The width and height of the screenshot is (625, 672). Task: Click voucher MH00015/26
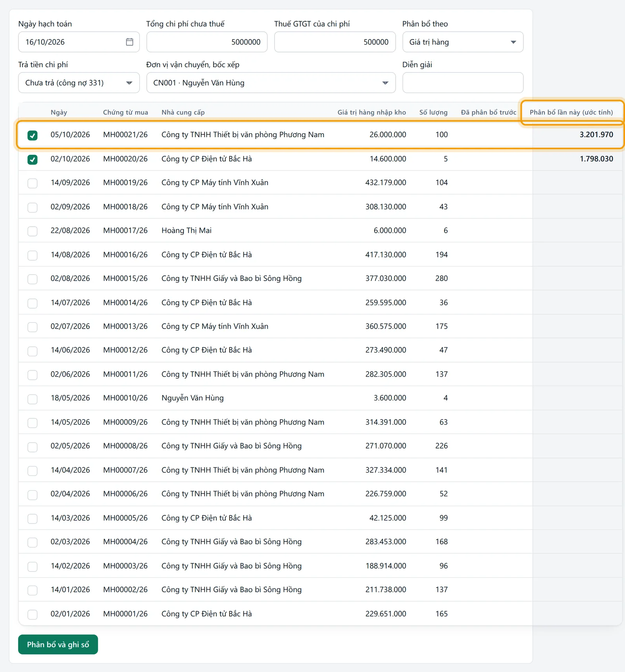[125, 278]
